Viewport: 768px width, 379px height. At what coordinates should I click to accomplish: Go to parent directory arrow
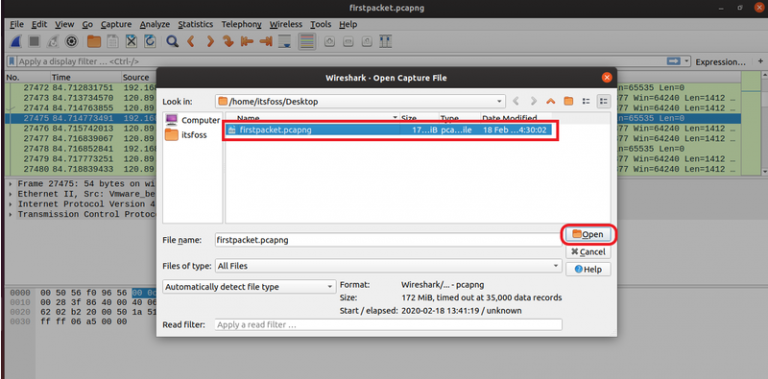(551, 101)
